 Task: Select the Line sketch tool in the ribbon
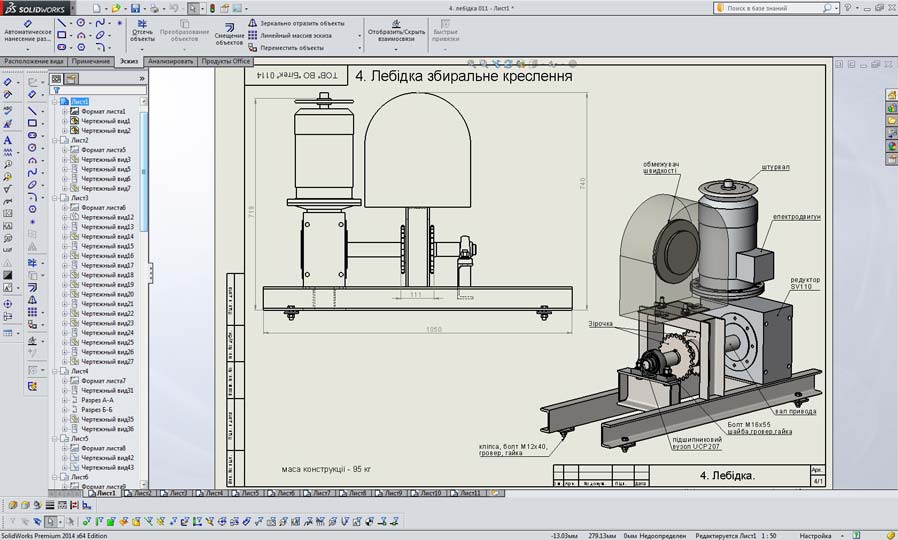[x=61, y=23]
